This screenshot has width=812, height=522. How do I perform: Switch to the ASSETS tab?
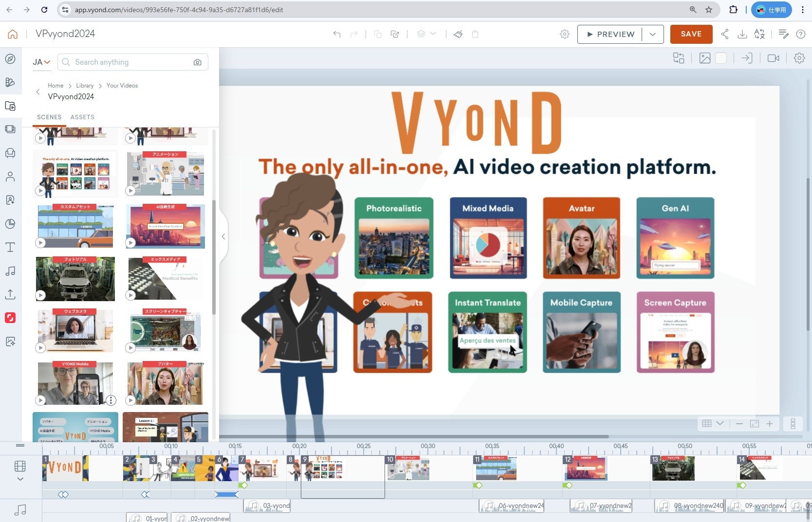82,117
